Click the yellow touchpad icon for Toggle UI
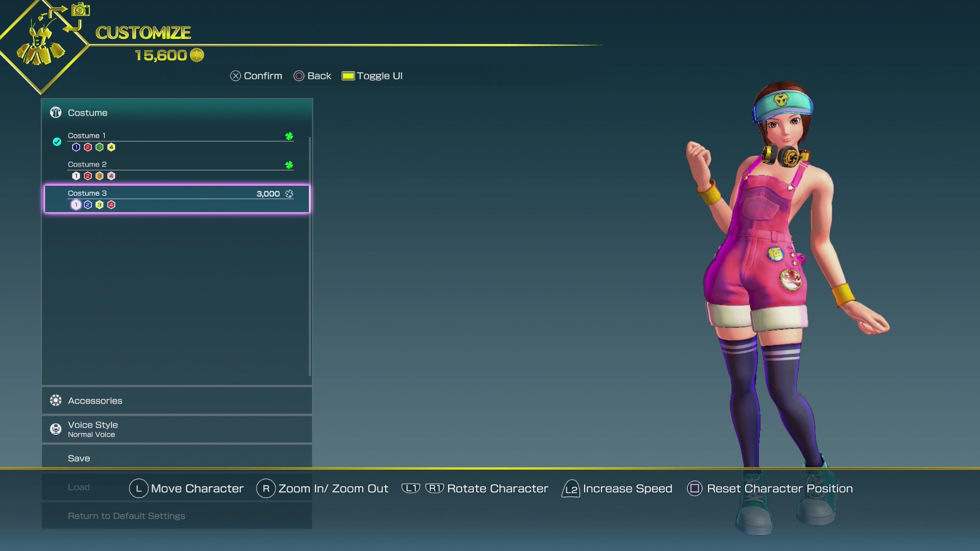This screenshot has width=980, height=551. click(x=348, y=76)
